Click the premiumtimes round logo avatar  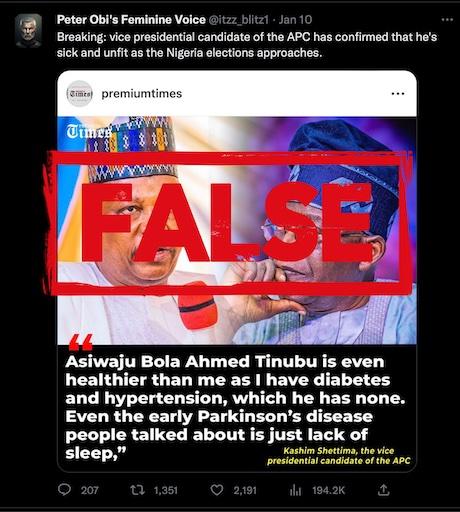79,93
